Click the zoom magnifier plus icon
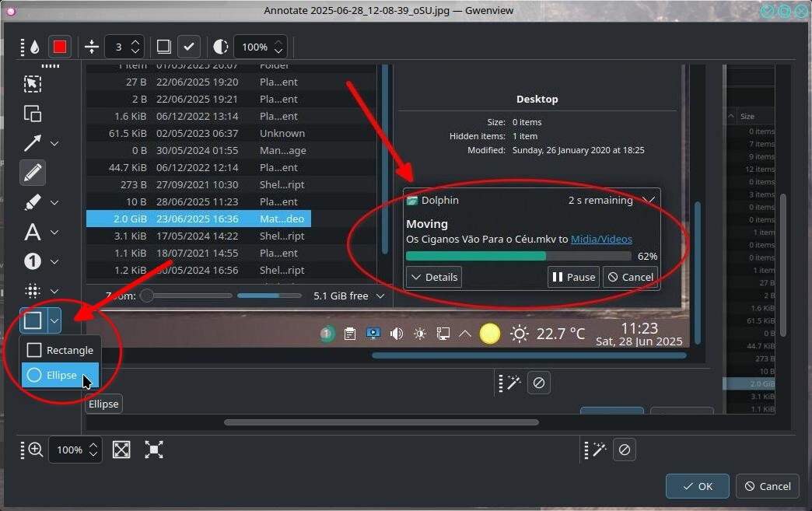This screenshot has width=812, height=511. 35,450
